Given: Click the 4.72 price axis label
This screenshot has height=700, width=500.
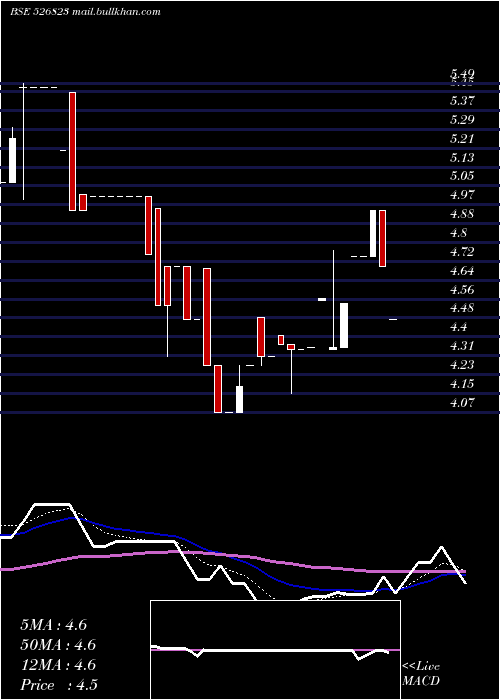Looking at the screenshot, I should pos(462,252).
